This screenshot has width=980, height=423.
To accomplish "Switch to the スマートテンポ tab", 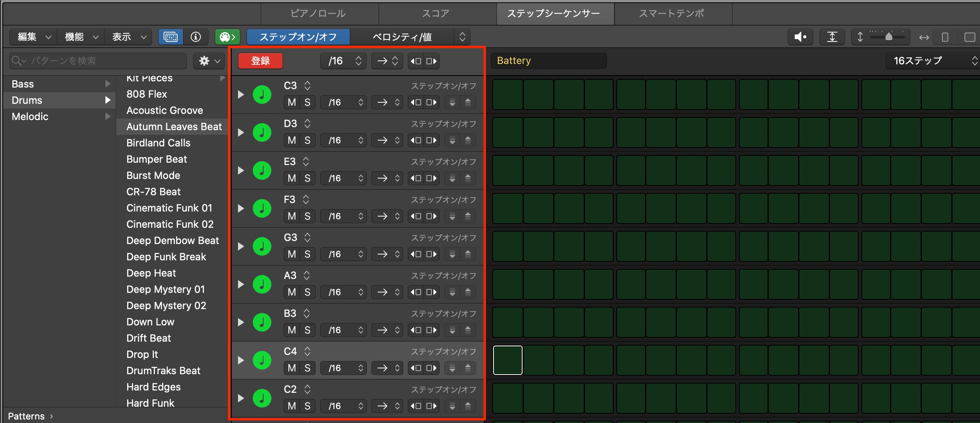I will point(673,14).
